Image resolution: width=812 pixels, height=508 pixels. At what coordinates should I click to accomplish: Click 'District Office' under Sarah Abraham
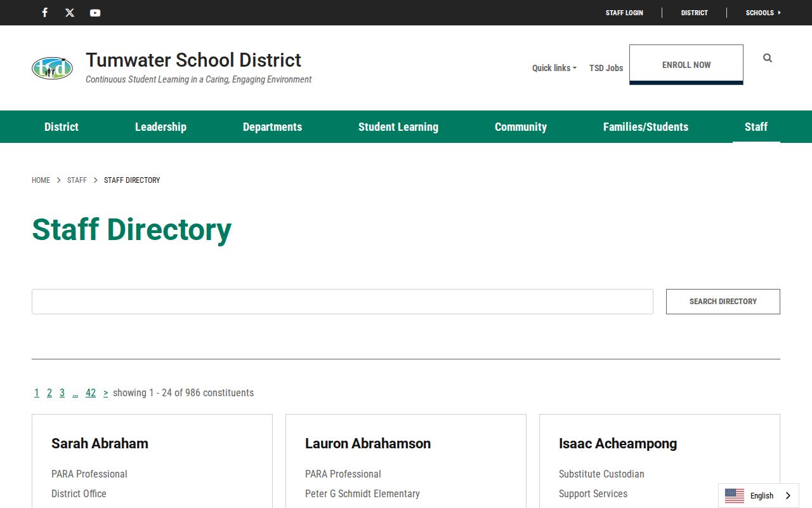79,494
